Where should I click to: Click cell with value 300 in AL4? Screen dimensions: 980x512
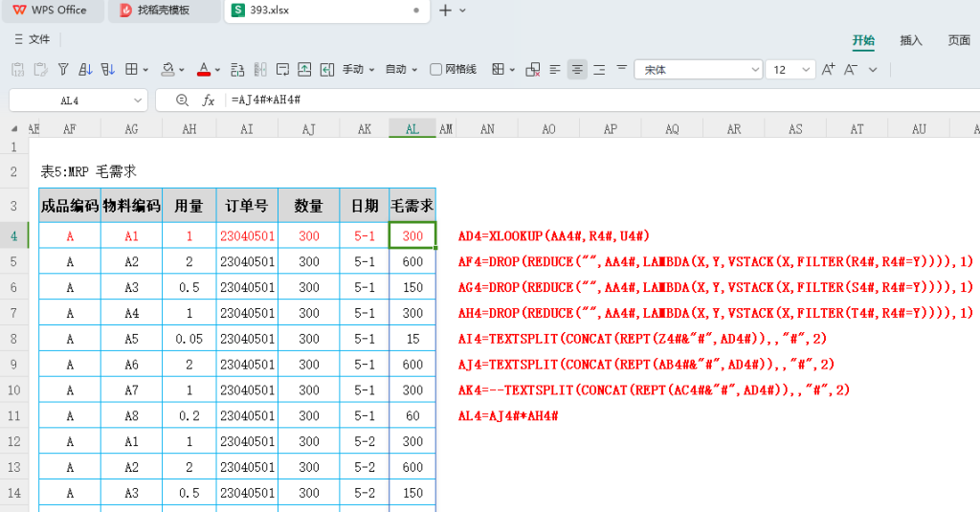[x=412, y=235]
